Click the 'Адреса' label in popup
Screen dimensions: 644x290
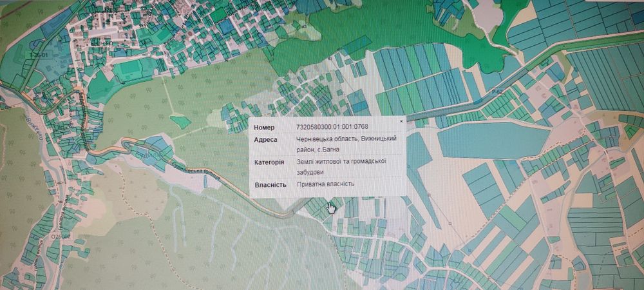265,140
